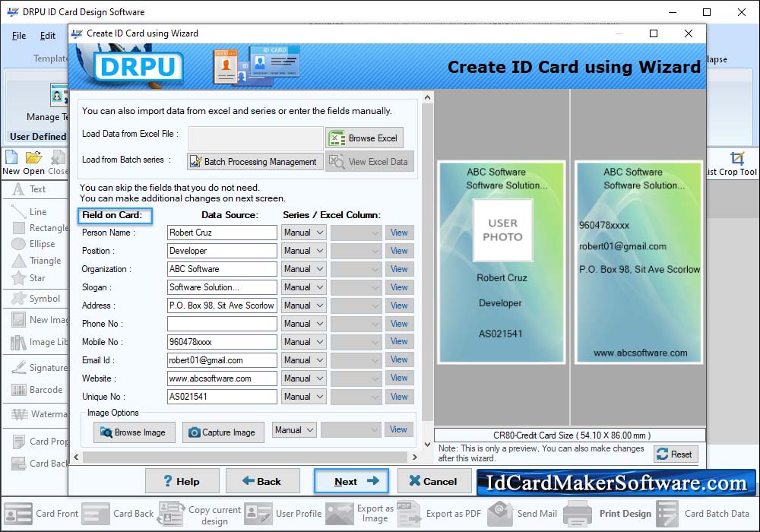Click the empty Phone No input field
Viewport: 760px width, 532px height.
click(222, 324)
